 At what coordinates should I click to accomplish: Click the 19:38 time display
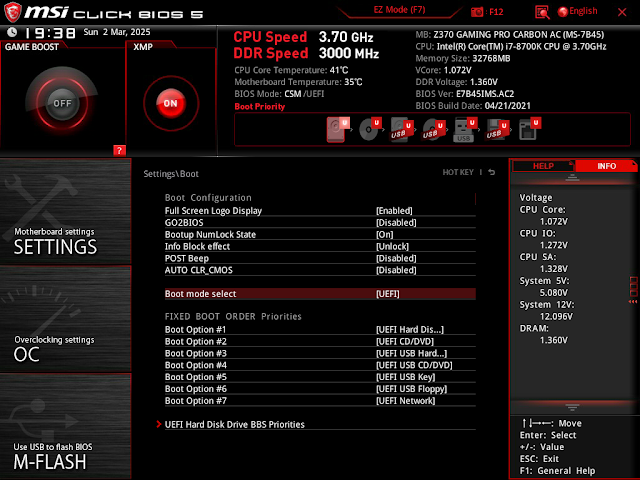click(50, 33)
